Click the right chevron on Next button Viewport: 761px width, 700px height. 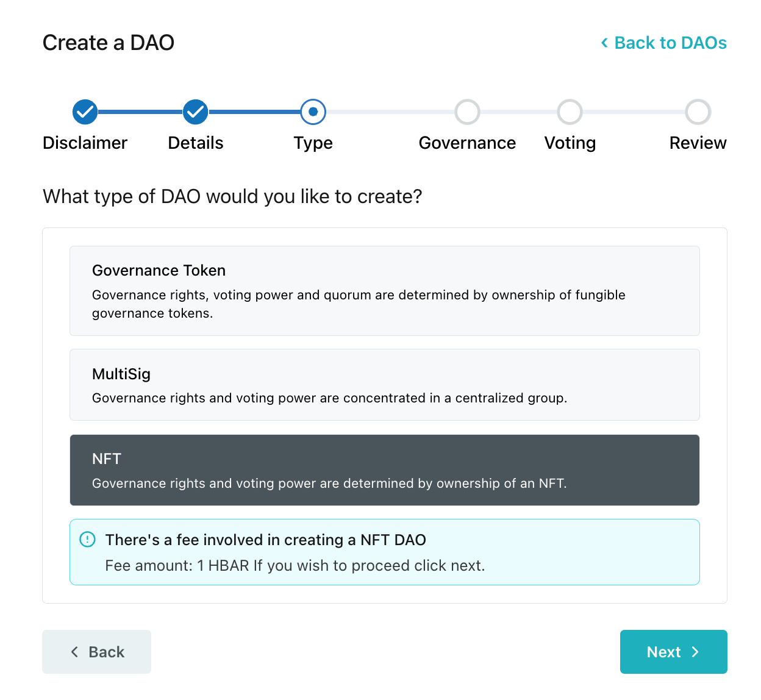coord(695,652)
